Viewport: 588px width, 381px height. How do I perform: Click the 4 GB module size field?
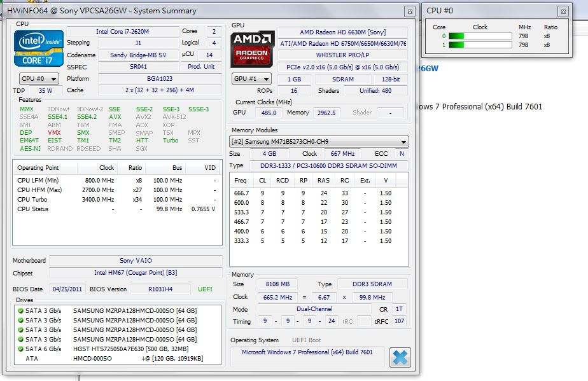(x=269, y=154)
